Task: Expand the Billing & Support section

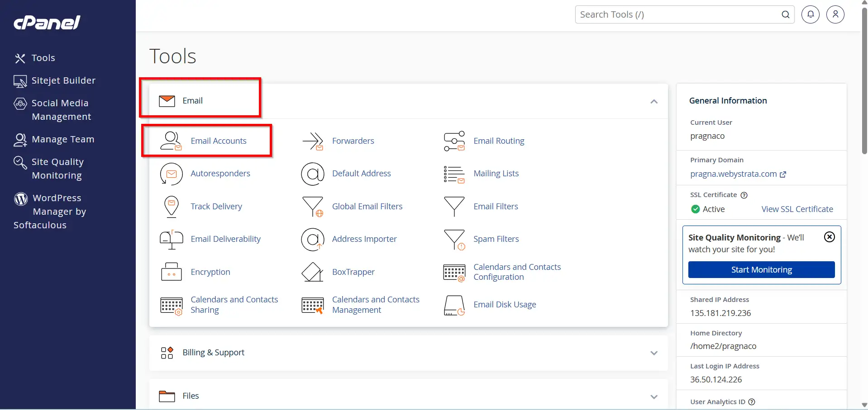Action: click(654, 353)
